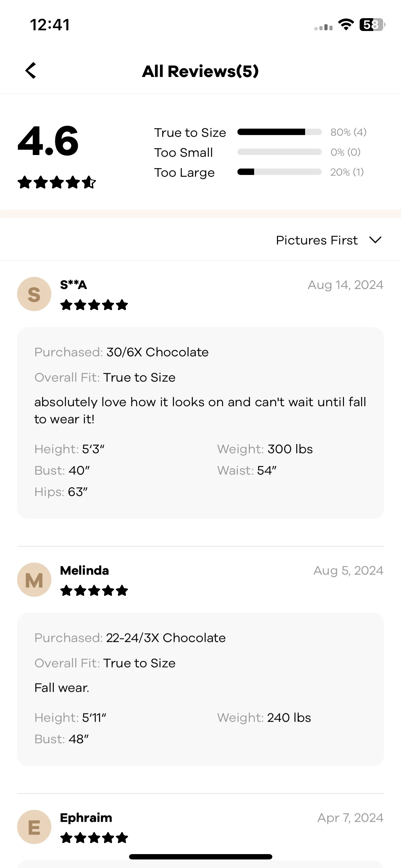Tap the battery indicator in status bar
Image resolution: width=401 pixels, height=868 pixels.
[x=372, y=25]
